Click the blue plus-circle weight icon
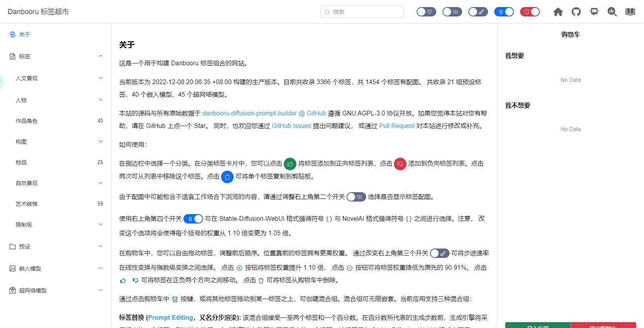Screen dimensions: 644x328 (239, 268)
